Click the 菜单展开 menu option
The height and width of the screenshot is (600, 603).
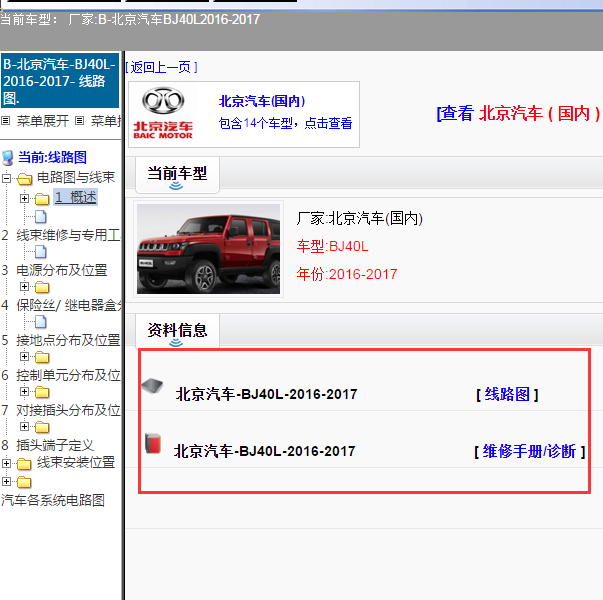(x=43, y=121)
